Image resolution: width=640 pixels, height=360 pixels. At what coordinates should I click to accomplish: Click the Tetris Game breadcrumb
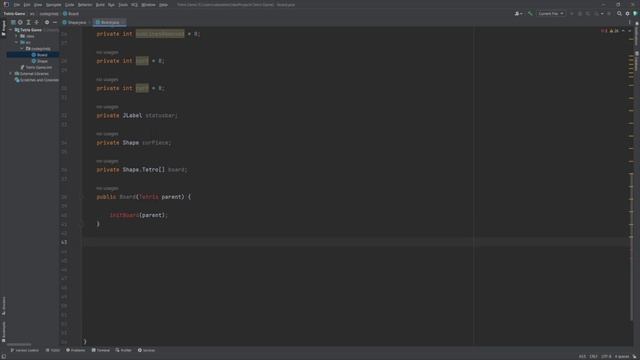pos(14,13)
